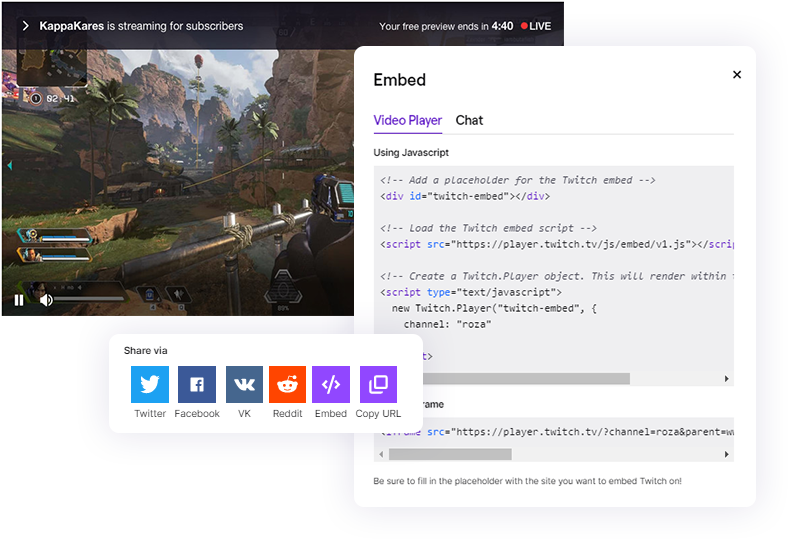
Task: Click the script type="text/javascript" line
Action: pos(471,292)
